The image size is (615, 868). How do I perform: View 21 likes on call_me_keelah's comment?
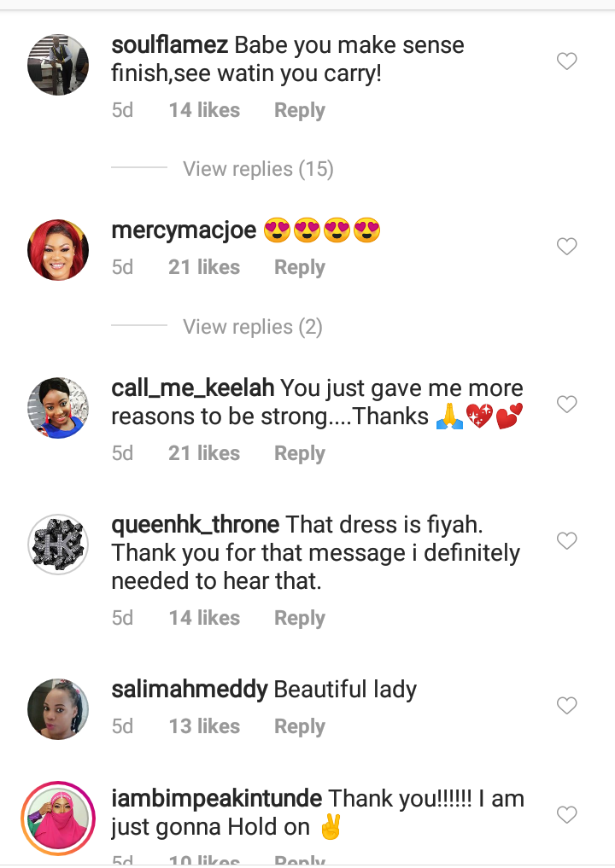[204, 453]
